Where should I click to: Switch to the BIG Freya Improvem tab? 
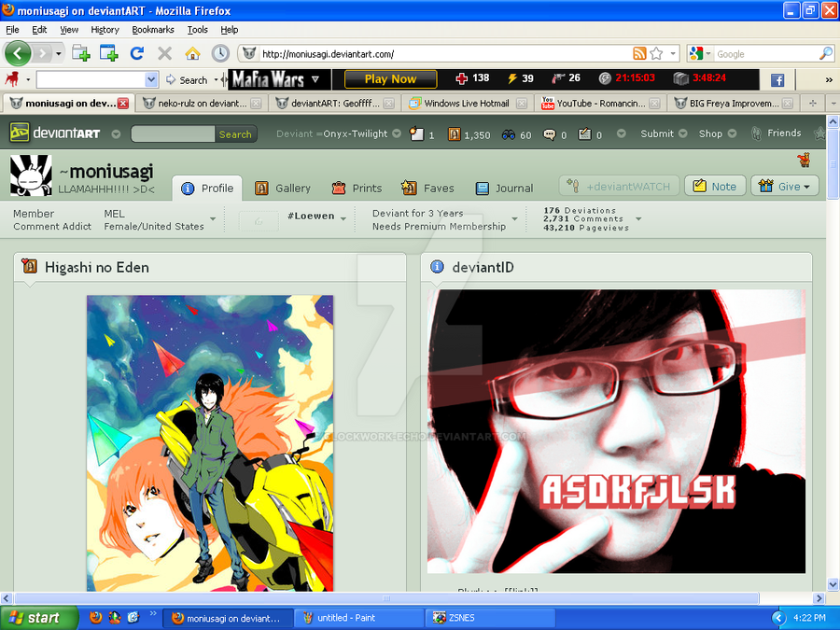coord(734,104)
